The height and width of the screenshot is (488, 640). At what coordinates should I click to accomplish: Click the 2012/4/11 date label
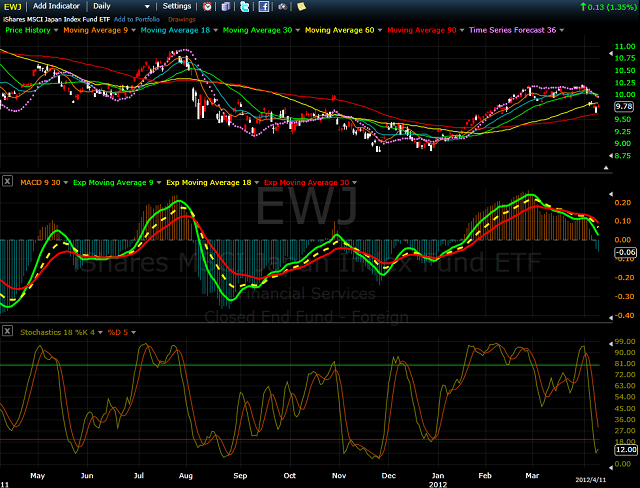point(591,480)
